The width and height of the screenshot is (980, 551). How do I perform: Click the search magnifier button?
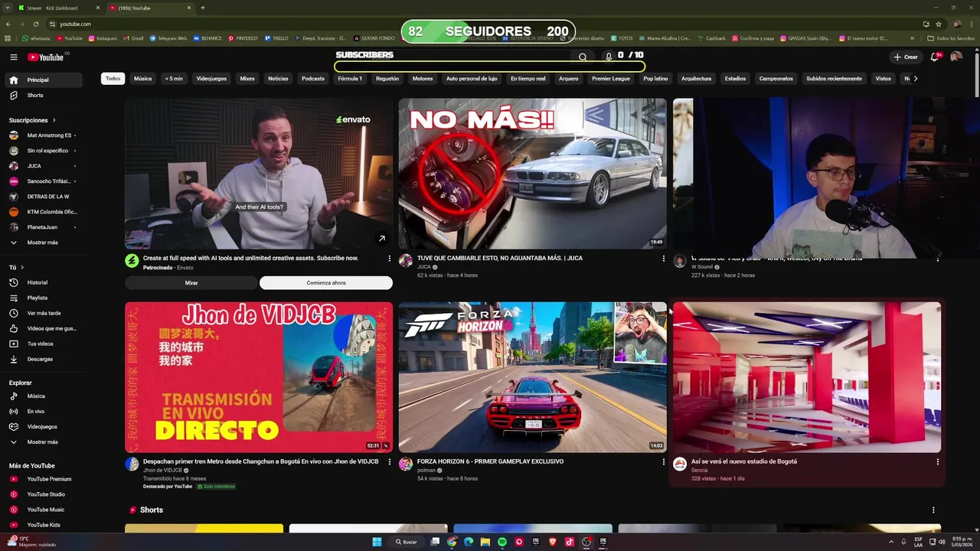point(583,57)
